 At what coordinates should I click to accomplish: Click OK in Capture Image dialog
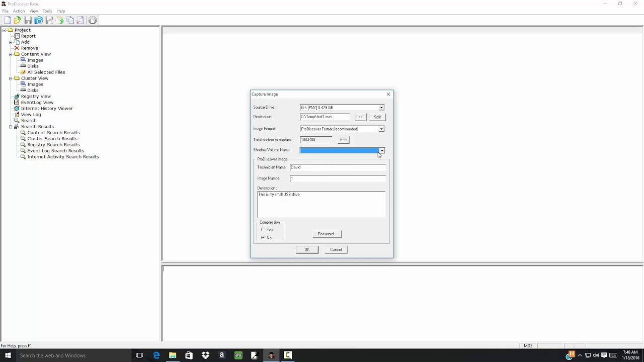coord(307,250)
